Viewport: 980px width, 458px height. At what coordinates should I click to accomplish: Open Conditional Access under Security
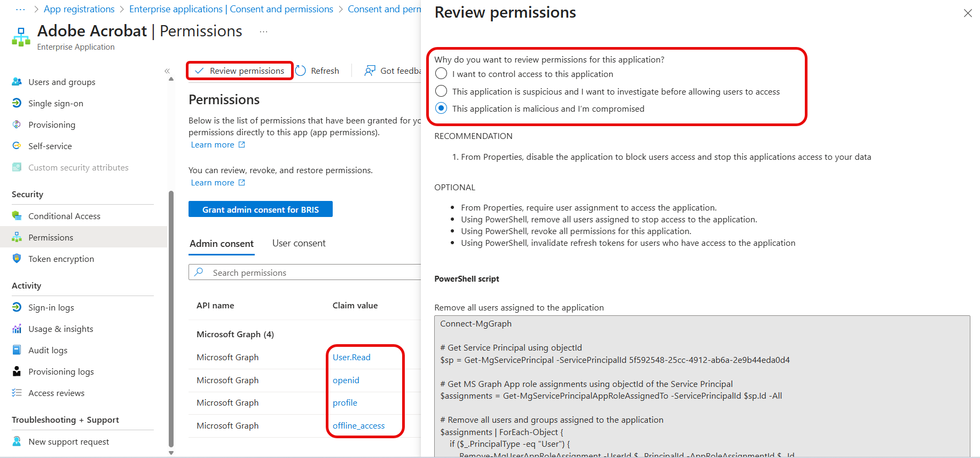[64, 216]
